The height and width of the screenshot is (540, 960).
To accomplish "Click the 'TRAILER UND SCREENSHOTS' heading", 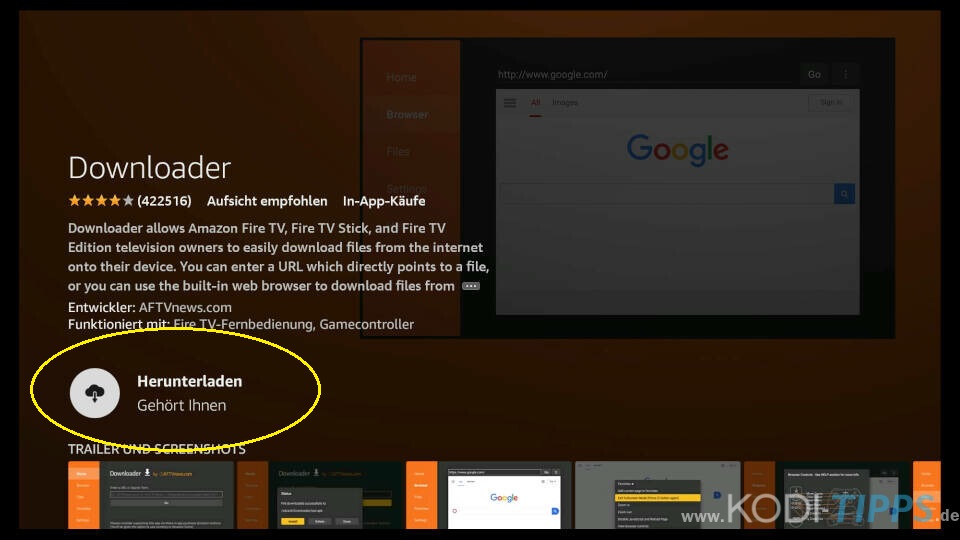I will [157, 449].
